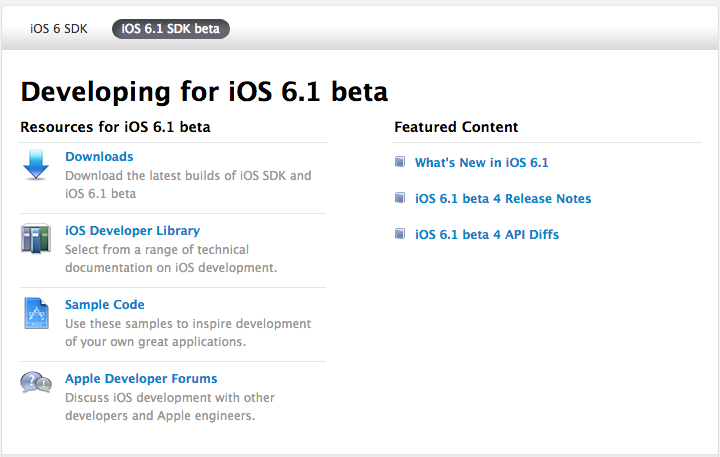720x457 pixels.
Task: Click the Apple Developer Forums speech bubbles icon
Action: coord(36,383)
